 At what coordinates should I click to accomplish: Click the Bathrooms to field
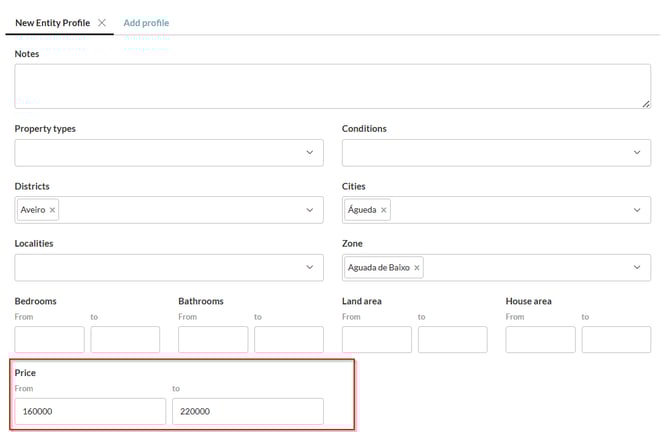[x=288, y=339]
